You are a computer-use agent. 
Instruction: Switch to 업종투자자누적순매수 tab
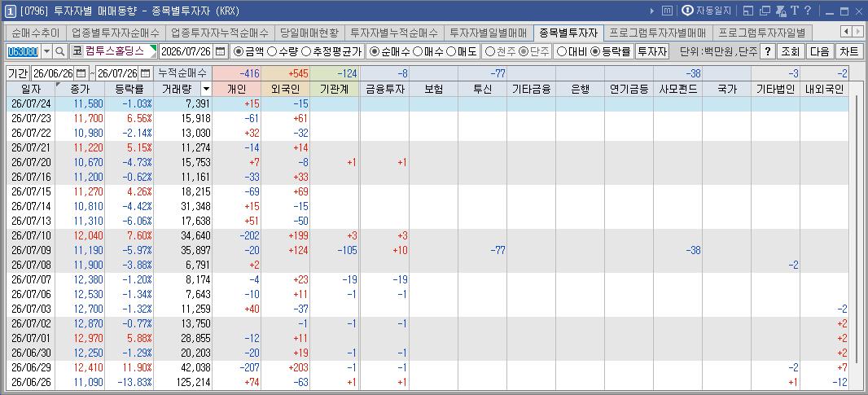pyautogui.click(x=220, y=33)
